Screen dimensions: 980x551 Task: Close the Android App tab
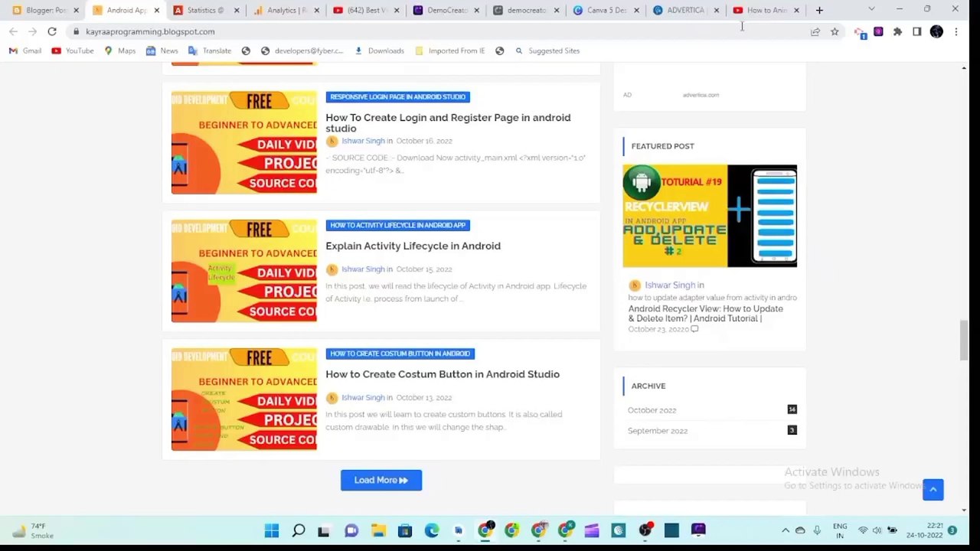click(x=157, y=10)
